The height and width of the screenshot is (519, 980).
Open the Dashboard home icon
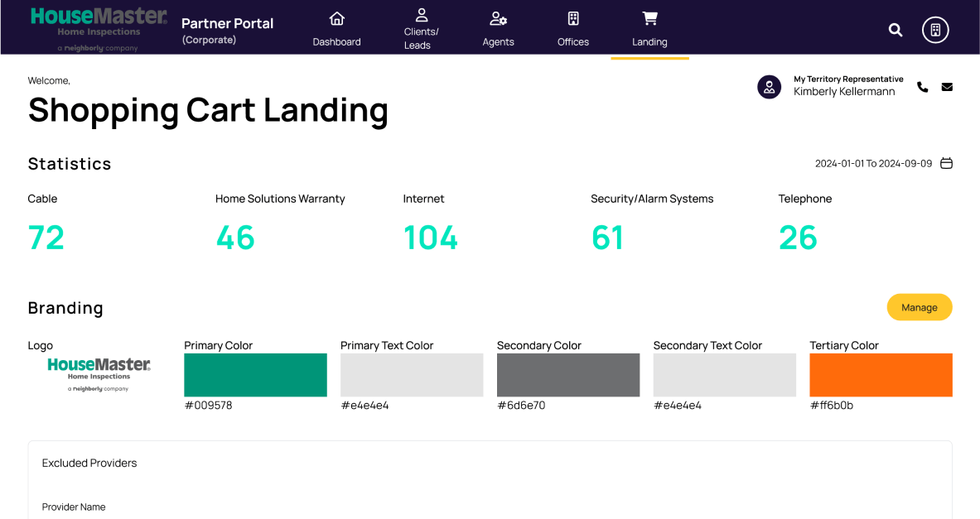click(336, 17)
